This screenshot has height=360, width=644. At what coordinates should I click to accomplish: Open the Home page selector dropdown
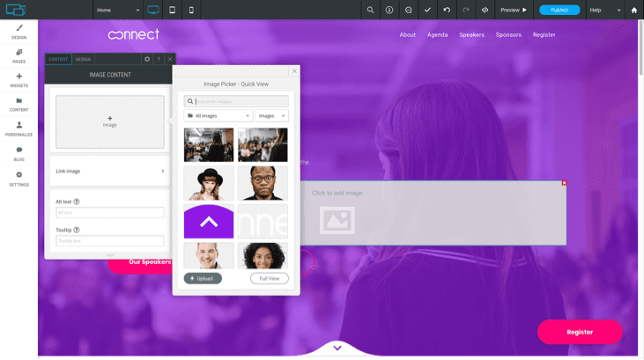click(118, 10)
